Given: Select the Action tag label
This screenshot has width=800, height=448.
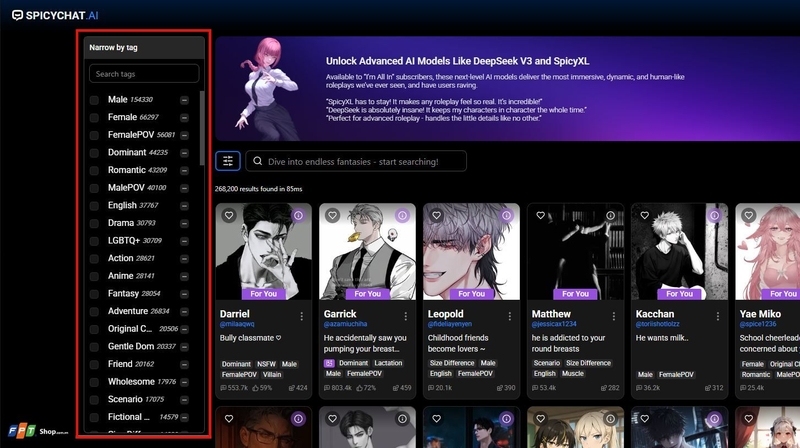Looking at the screenshot, I should (120, 258).
